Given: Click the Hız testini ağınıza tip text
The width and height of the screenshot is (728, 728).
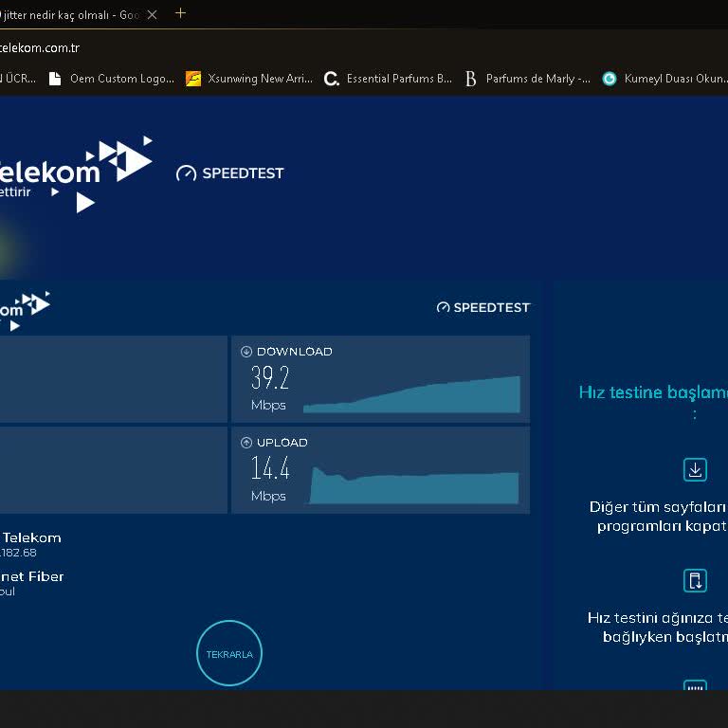Looking at the screenshot, I should click(x=658, y=628).
